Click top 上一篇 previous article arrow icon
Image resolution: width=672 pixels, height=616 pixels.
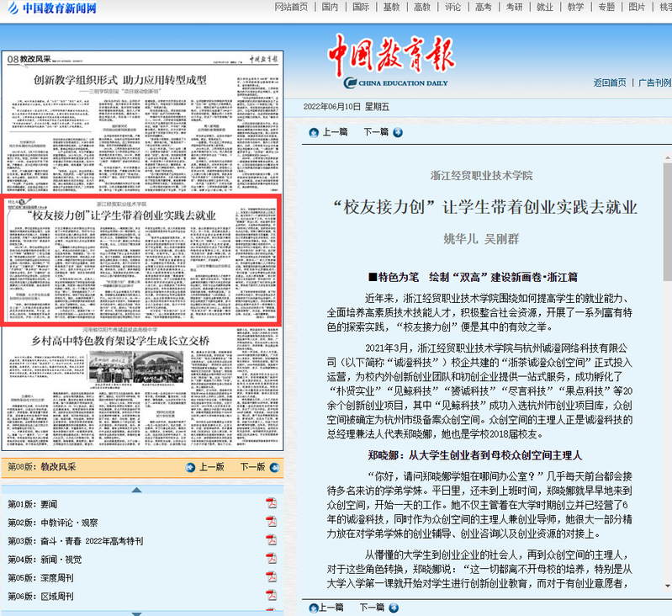point(314,132)
